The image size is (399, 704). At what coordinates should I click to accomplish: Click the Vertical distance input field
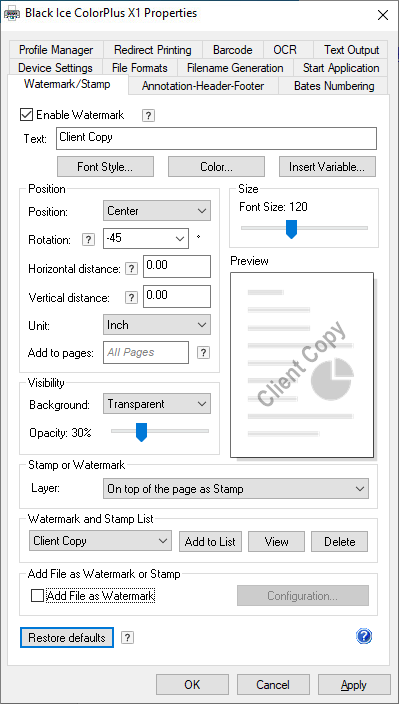pyautogui.click(x=177, y=297)
